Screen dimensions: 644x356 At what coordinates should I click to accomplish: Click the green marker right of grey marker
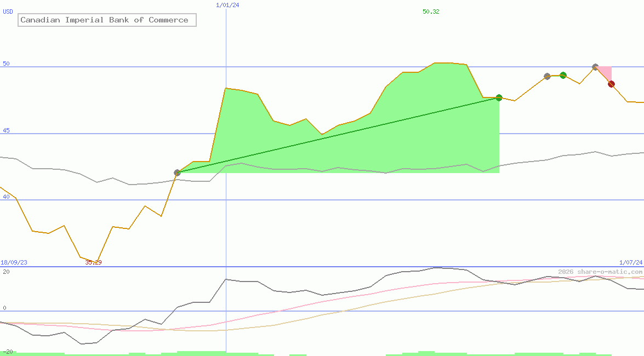[x=563, y=75]
